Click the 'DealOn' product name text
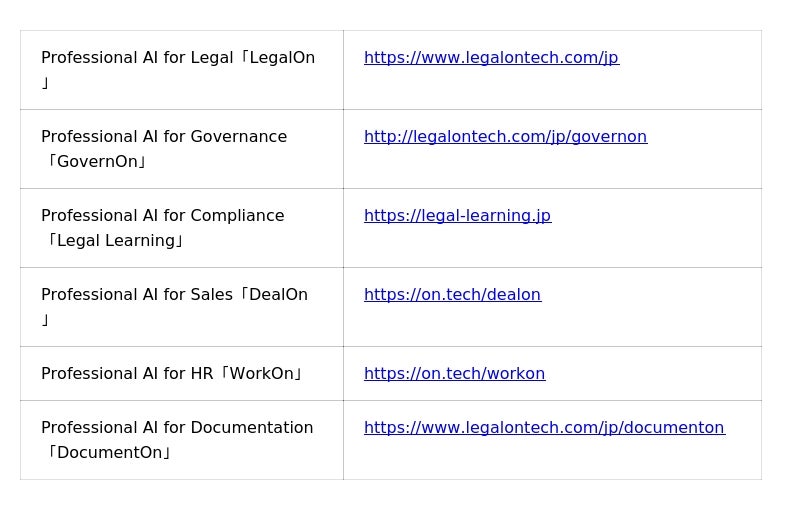The width and height of the screenshot is (800, 510). point(278,295)
